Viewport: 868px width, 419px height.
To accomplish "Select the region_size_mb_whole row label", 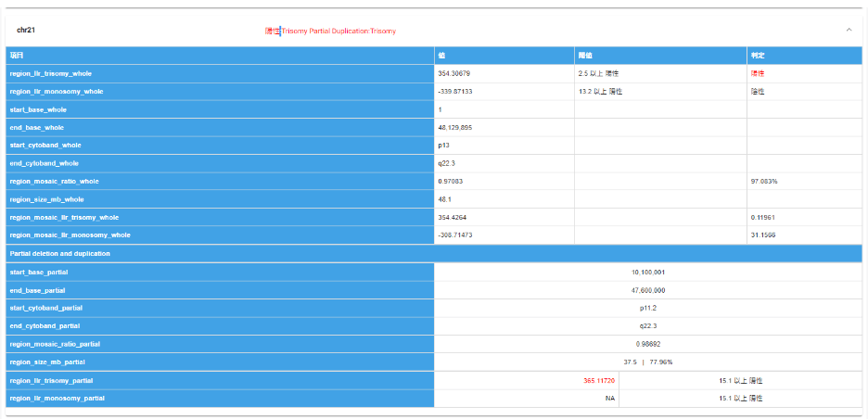I will (x=46, y=199).
